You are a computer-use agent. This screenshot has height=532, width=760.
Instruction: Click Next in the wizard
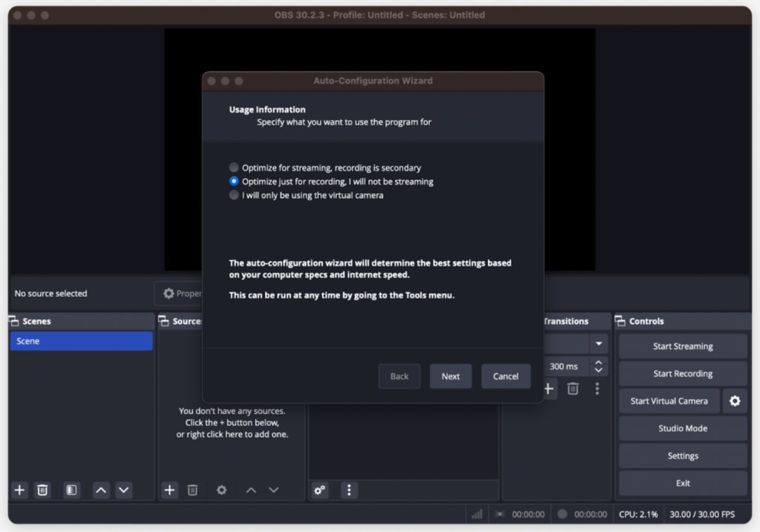click(x=451, y=376)
